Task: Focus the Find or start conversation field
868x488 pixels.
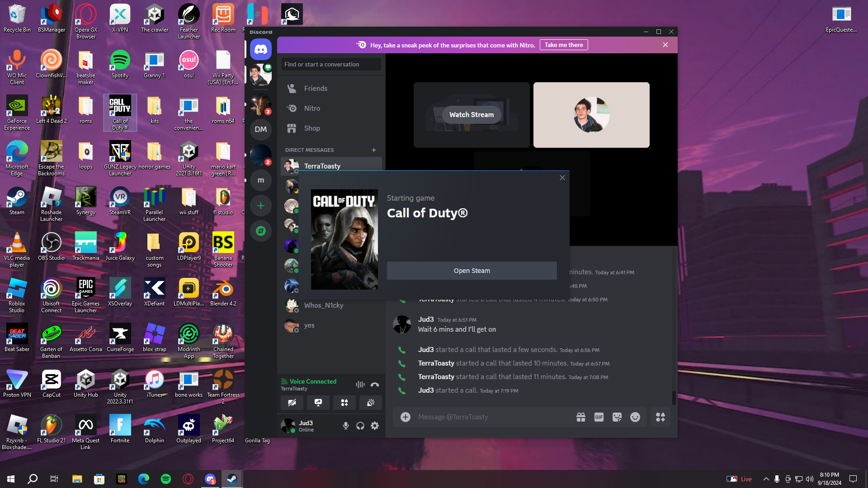Action: (x=331, y=64)
